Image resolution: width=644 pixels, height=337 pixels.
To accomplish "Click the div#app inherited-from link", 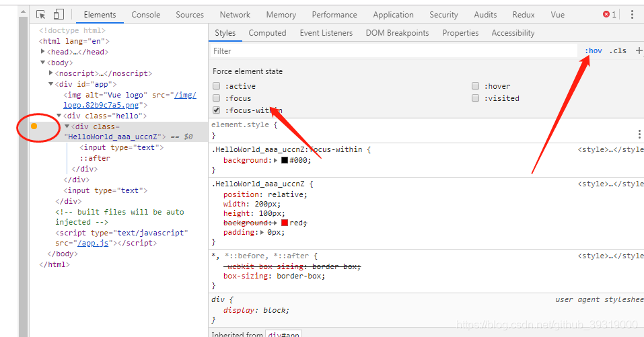I will coord(283,334).
